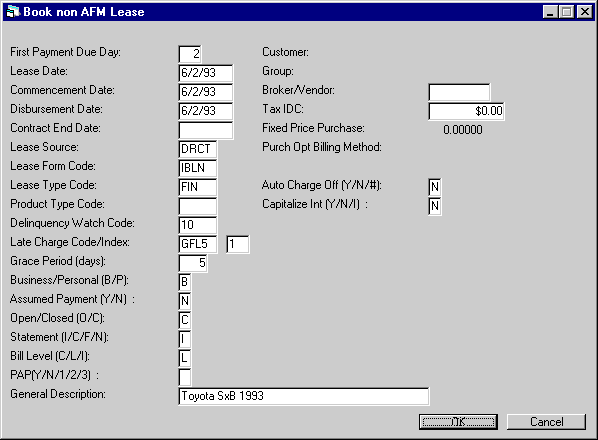The image size is (598, 440).
Task: Click the blank Product Type Code field
Action: coord(198,206)
